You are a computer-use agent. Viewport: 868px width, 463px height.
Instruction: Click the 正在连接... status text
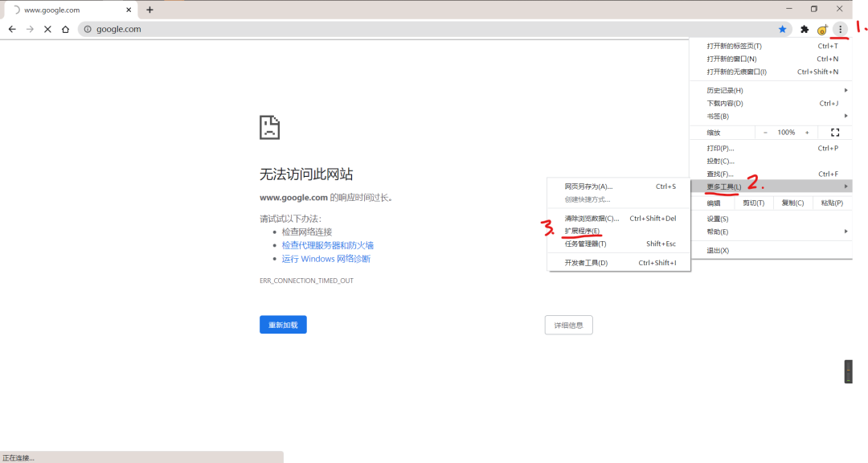click(x=18, y=458)
